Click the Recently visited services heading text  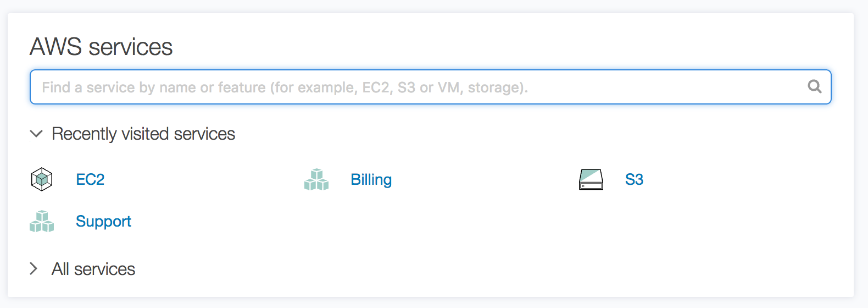click(x=143, y=134)
